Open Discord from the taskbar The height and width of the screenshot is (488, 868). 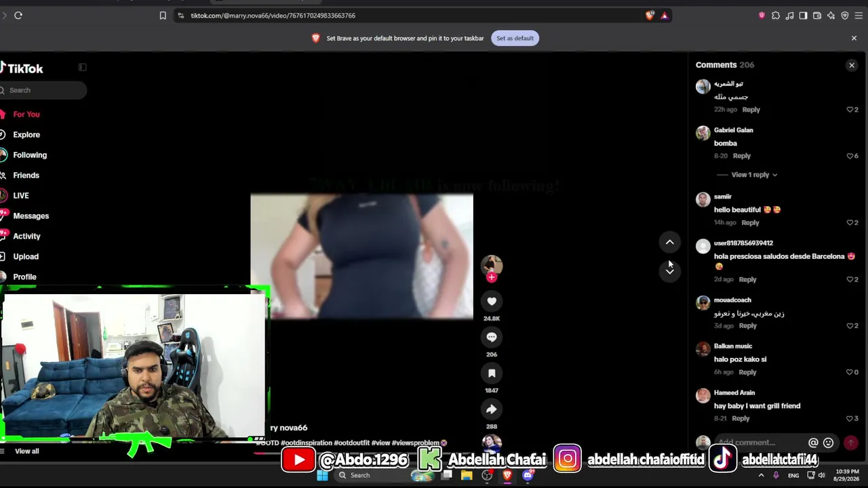click(x=528, y=476)
